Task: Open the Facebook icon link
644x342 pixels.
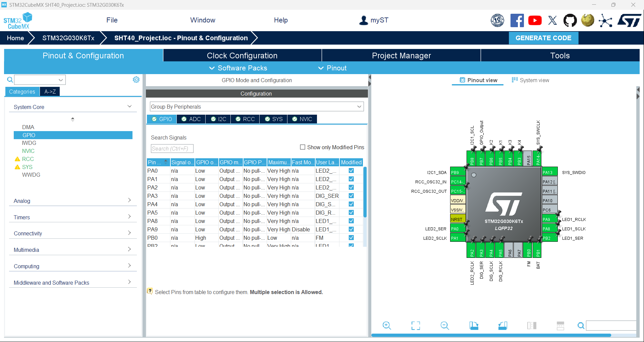Action: (x=517, y=20)
